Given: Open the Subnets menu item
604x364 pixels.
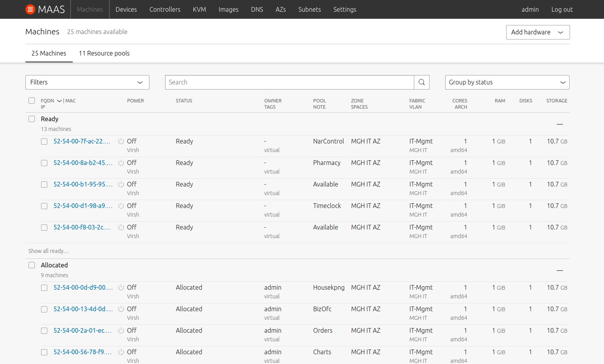Looking at the screenshot, I should click(309, 9).
